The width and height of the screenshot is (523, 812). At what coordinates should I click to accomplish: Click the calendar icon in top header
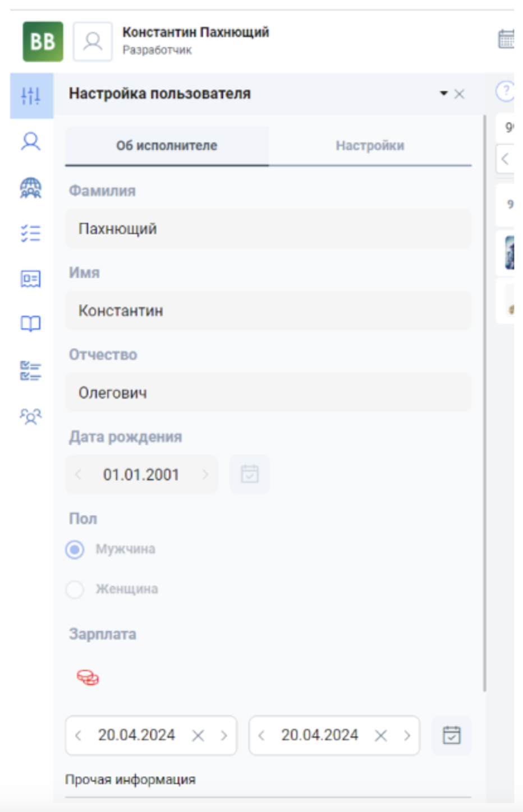(506, 39)
